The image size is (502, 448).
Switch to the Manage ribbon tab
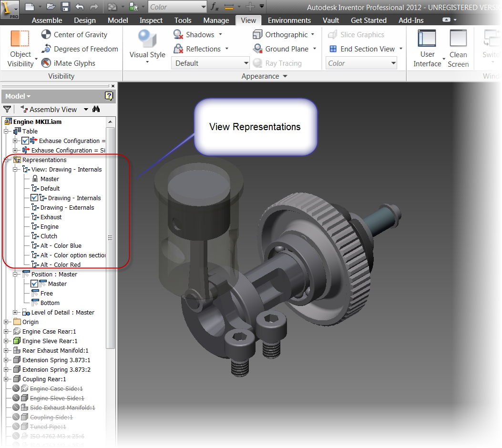tap(216, 20)
